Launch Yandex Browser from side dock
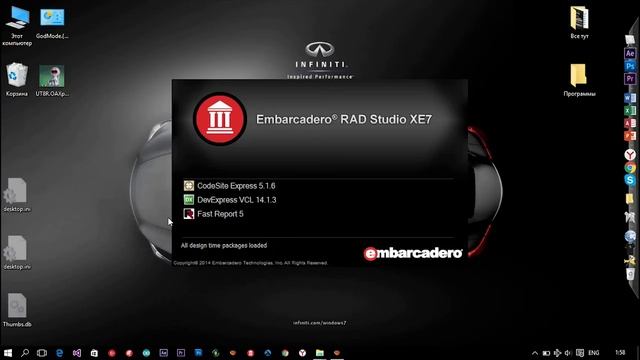The width and height of the screenshot is (640, 360). [x=630, y=155]
